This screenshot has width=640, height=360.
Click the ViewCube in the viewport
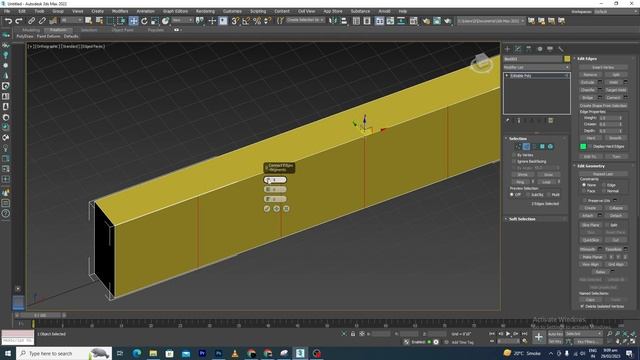tap(482, 63)
